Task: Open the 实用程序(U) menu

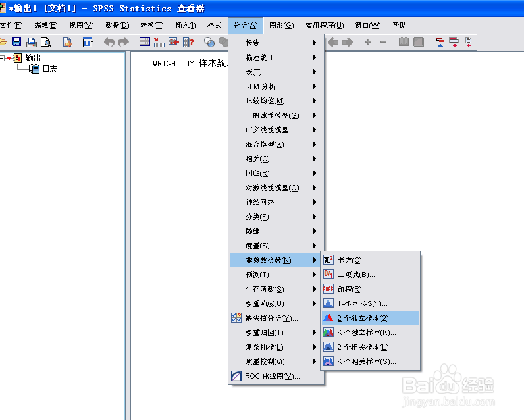Action: [325, 26]
